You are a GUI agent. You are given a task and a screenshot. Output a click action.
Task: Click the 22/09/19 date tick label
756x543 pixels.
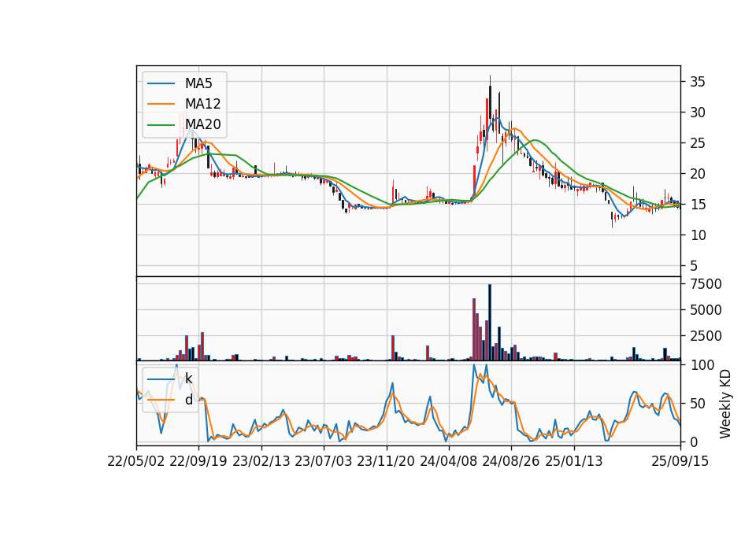click(198, 461)
